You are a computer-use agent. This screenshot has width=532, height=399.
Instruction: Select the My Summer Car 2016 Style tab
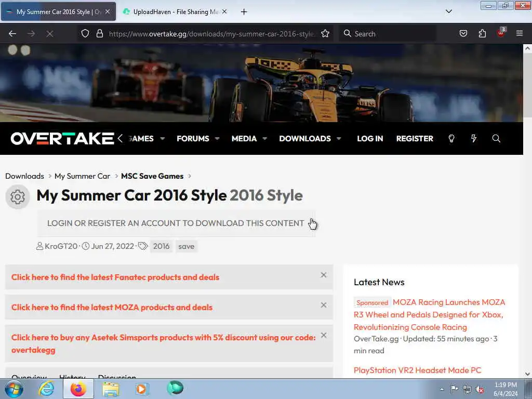(x=58, y=12)
